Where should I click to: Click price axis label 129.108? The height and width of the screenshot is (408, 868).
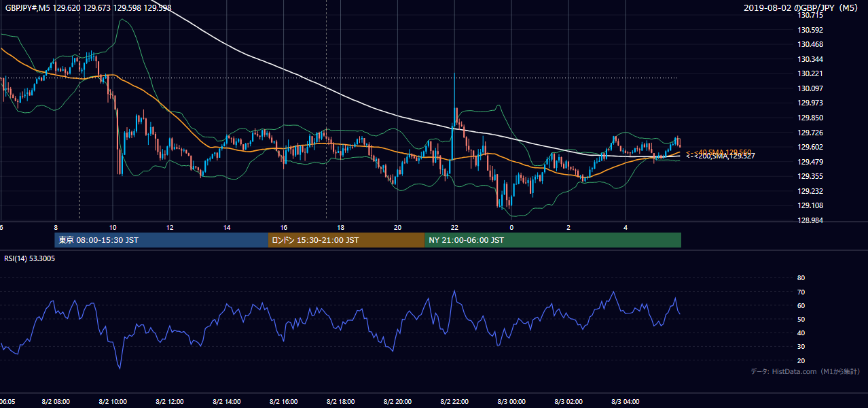tap(810, 205)
